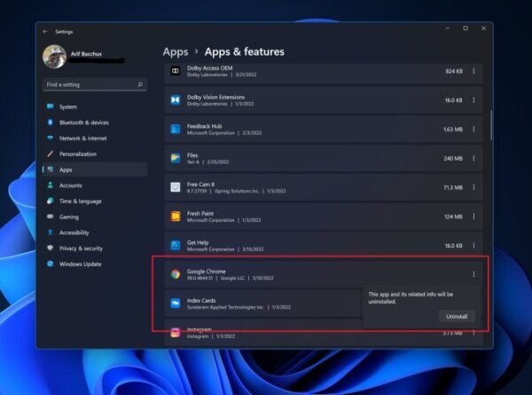Focus the Find a setting search box
532x395 pixels.
pyautogui.click(x=95, y=84)
